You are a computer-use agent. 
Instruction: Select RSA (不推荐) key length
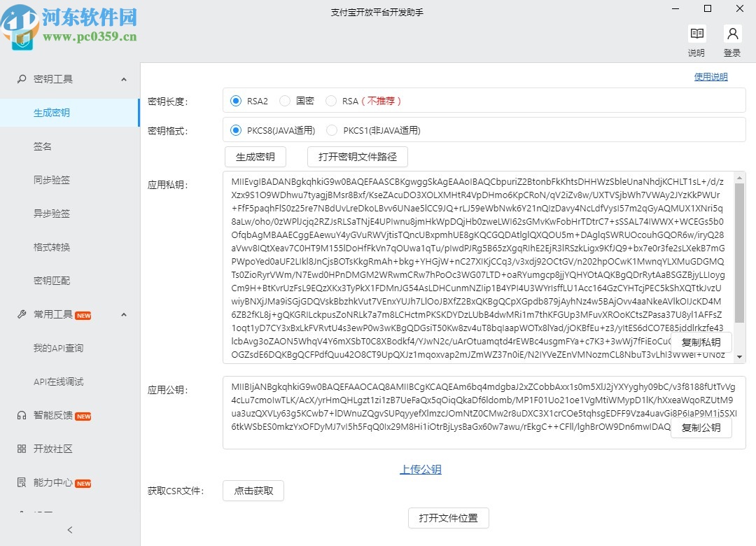click(330, 101)
